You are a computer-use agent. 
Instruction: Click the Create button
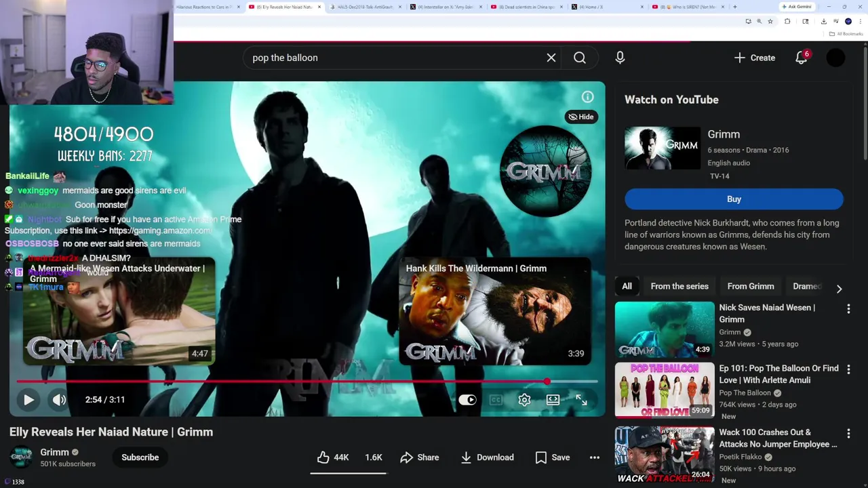(755, 58)
